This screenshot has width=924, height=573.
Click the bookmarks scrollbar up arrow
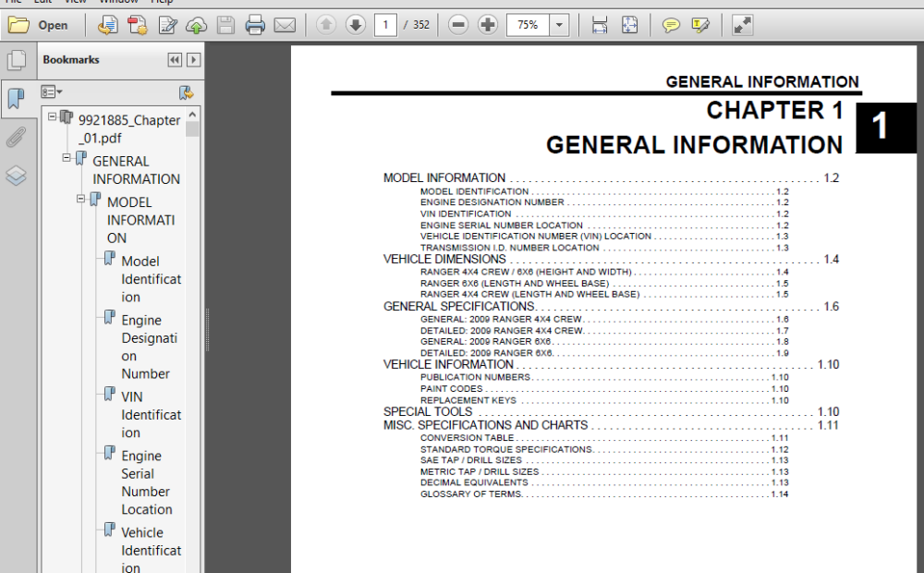click(192, 115)
